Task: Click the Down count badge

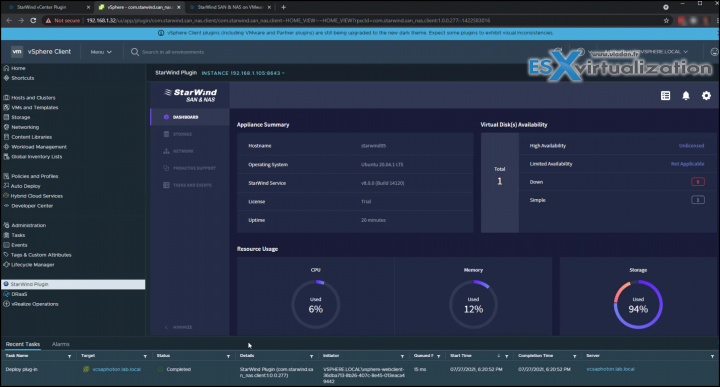Action: (x=698, y=182)
